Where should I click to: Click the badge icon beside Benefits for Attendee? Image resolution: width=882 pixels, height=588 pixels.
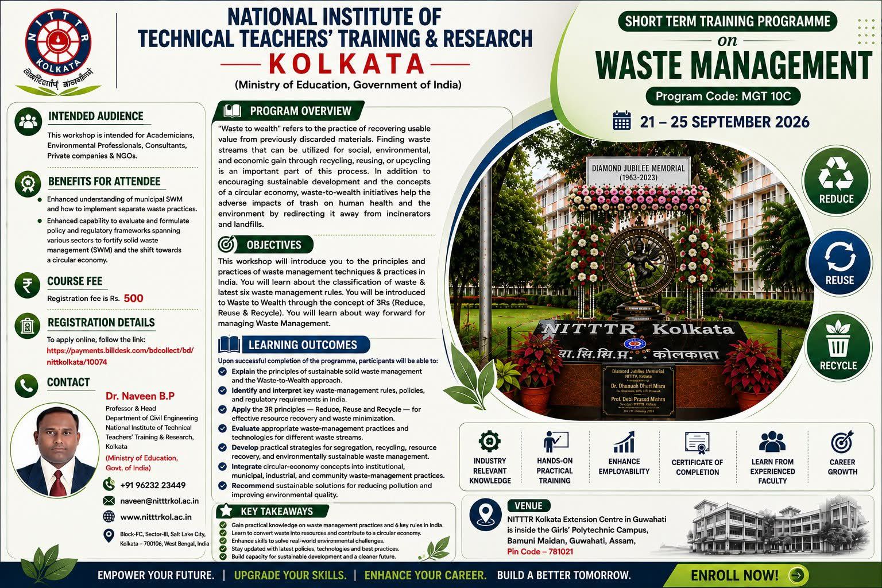click(x=28, y=184)
